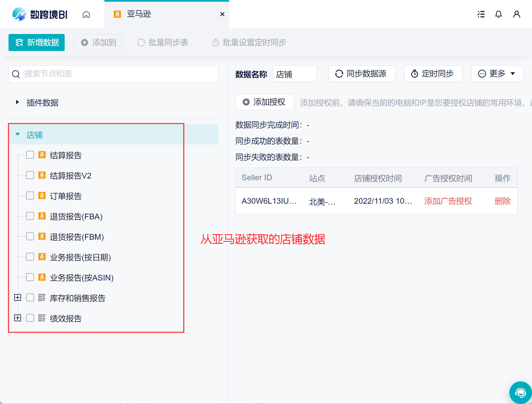
Task: Click the 新增数据 button
Action: coord(37,42)
